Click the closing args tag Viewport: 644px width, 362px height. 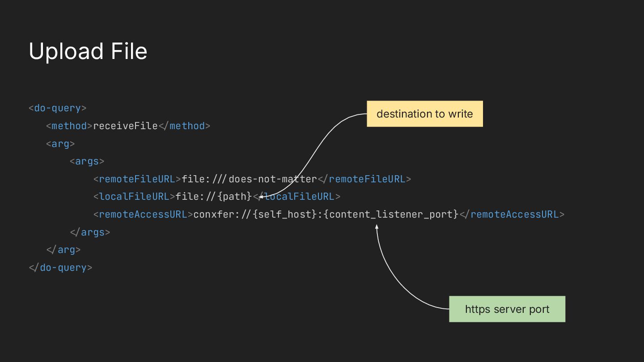coord(90,232)
